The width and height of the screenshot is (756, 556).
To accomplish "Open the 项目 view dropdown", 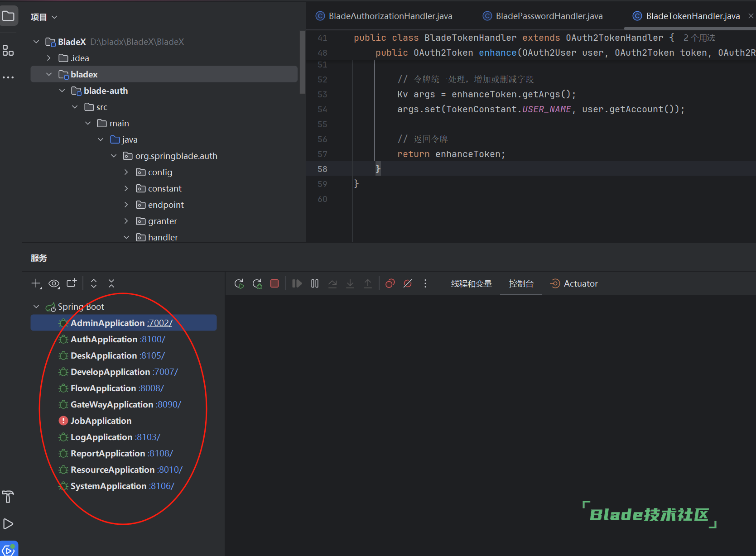I will pyautogui.click(x=44, y=17).
